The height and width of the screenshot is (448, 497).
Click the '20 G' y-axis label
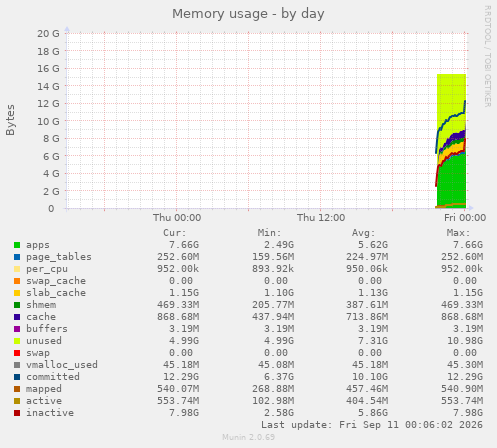(x=48, y=34)
